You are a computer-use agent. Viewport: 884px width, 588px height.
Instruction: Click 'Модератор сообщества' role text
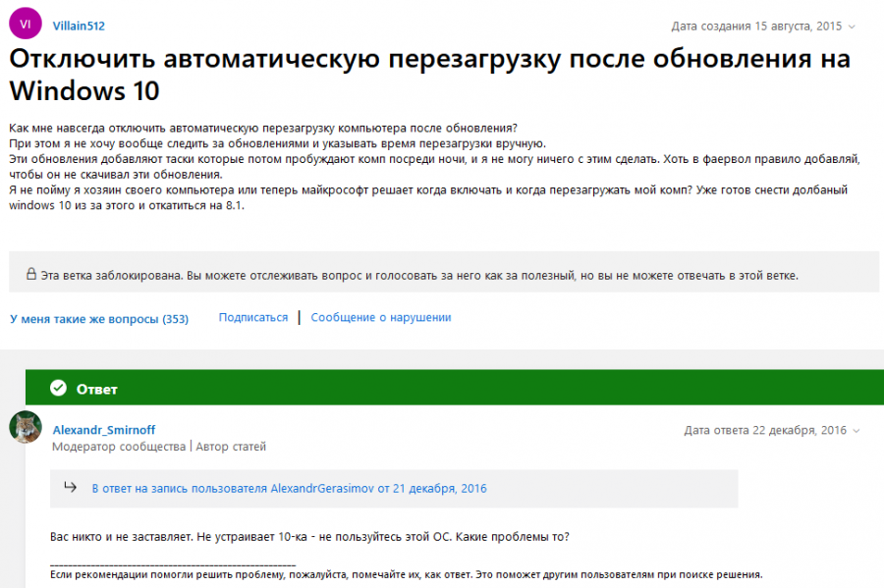click(119, 447)
